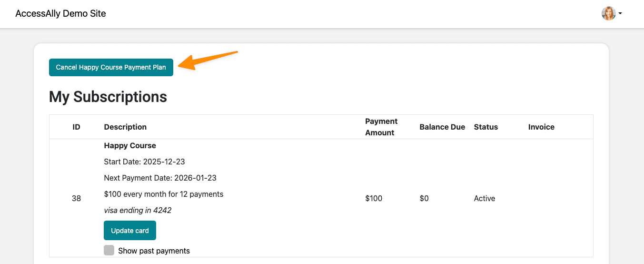Select the Status column header
The height and width of the screenshot is (264, 644).
pos(485,127)
